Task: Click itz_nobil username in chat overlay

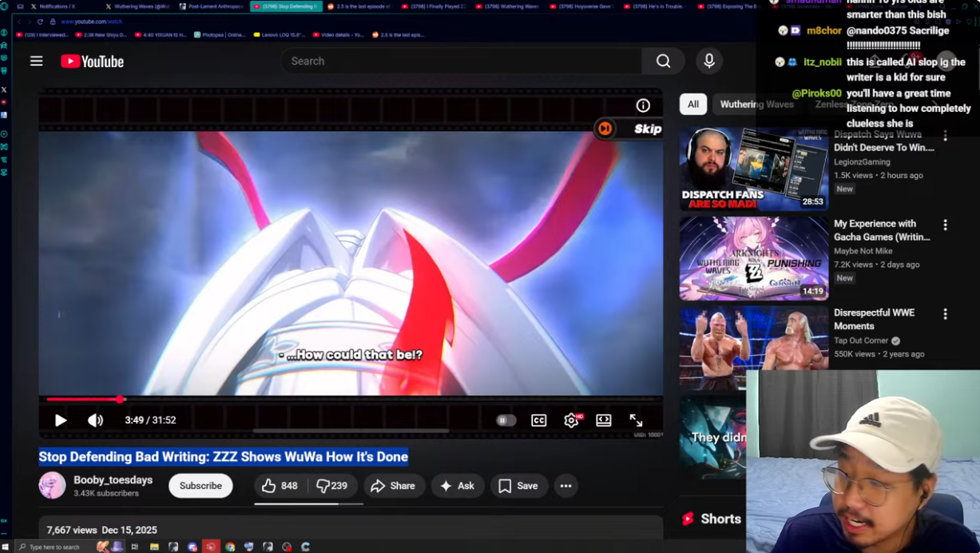Action: 823,62
